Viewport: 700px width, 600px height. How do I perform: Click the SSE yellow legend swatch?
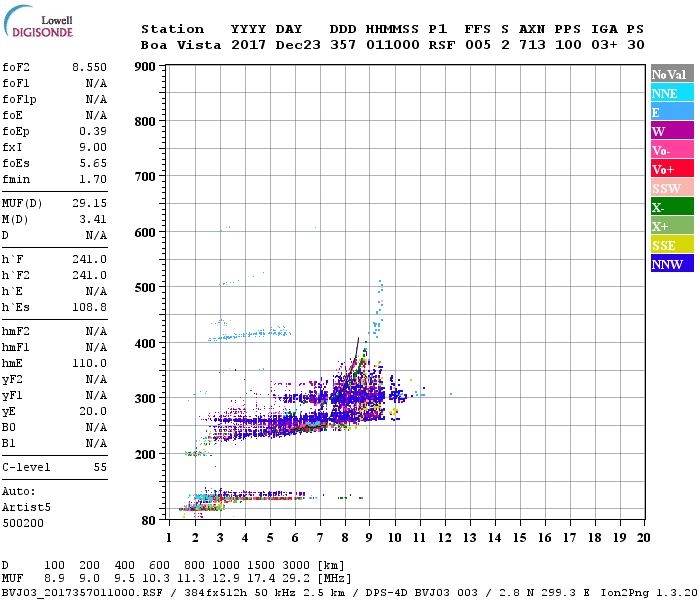672,245
